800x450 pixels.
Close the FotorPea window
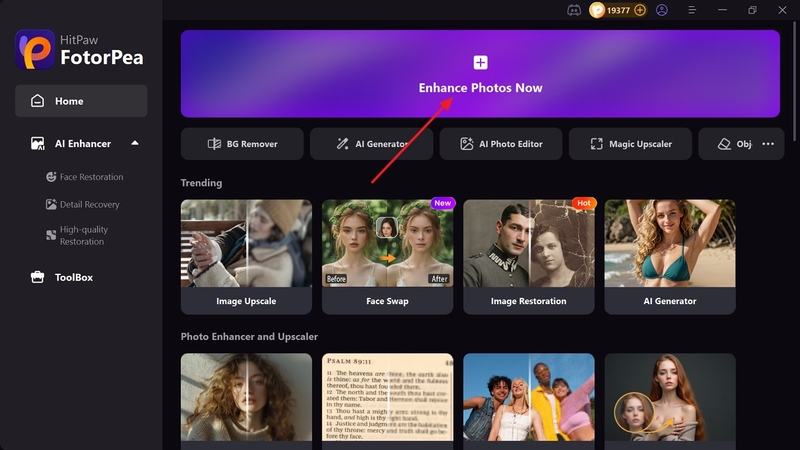(x=782, y=10)
